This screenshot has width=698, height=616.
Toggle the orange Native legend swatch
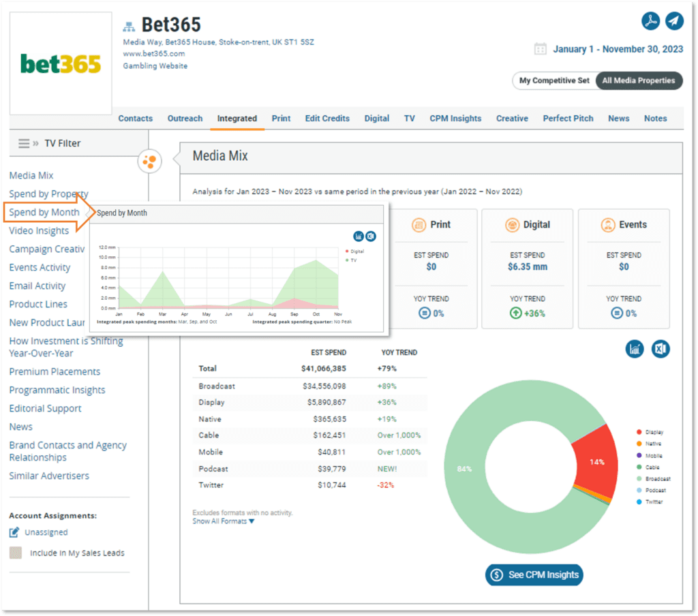click(639, 444)
